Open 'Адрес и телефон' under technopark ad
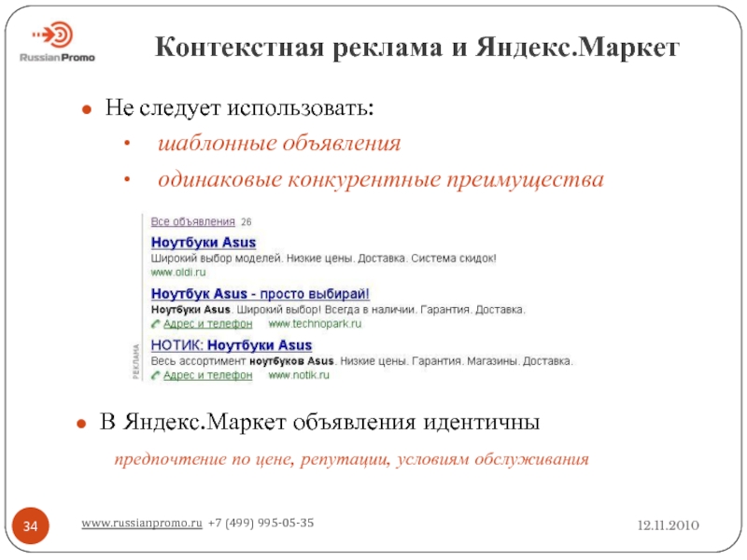747x560 pixels. pyautogui.click(x=207, y=324)
